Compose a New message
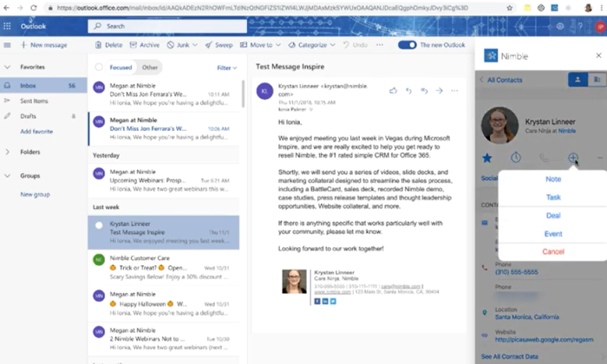The image size is (607, 364). 43,45
